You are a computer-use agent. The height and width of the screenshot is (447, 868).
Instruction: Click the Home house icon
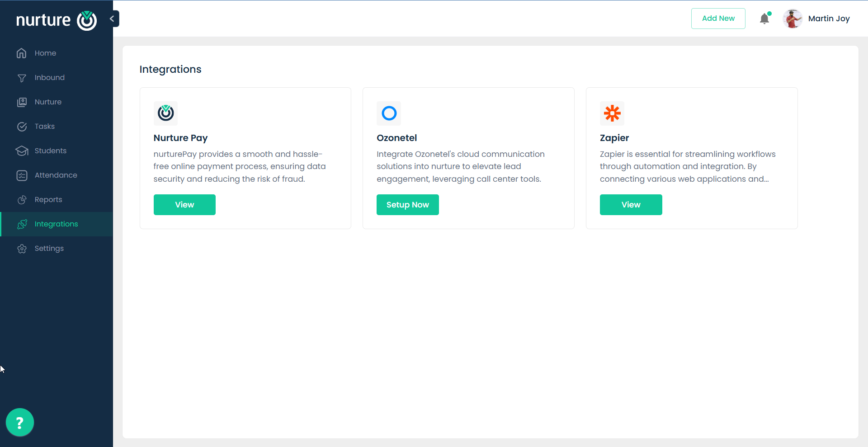pyautogui.click(x=21, y=53)
